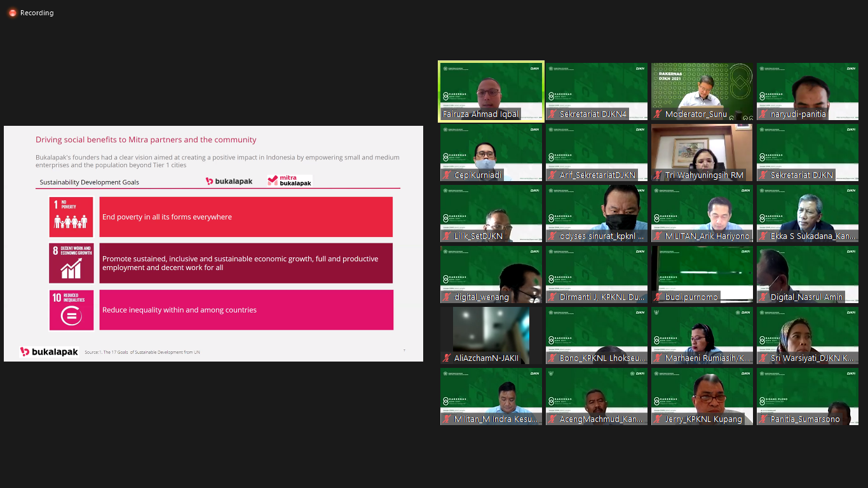This screenshot has height=488, width=868.
Task: Click 'End poverty in all its forms' banner
Action: tap(246, 217)
